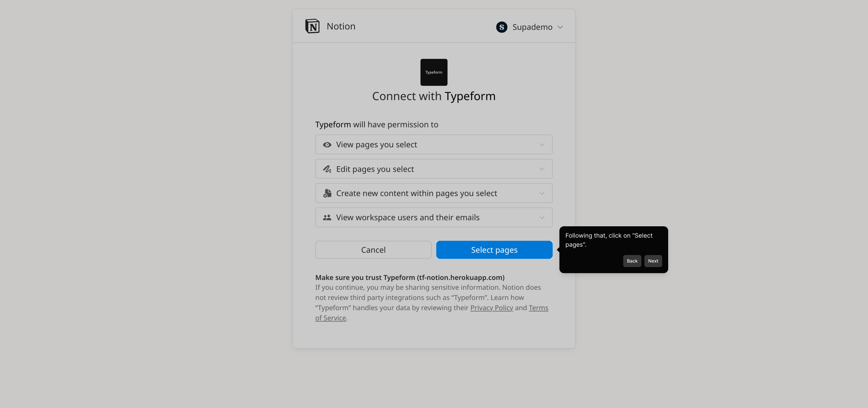Click the Supademo workspace avatar

point(502,27)
